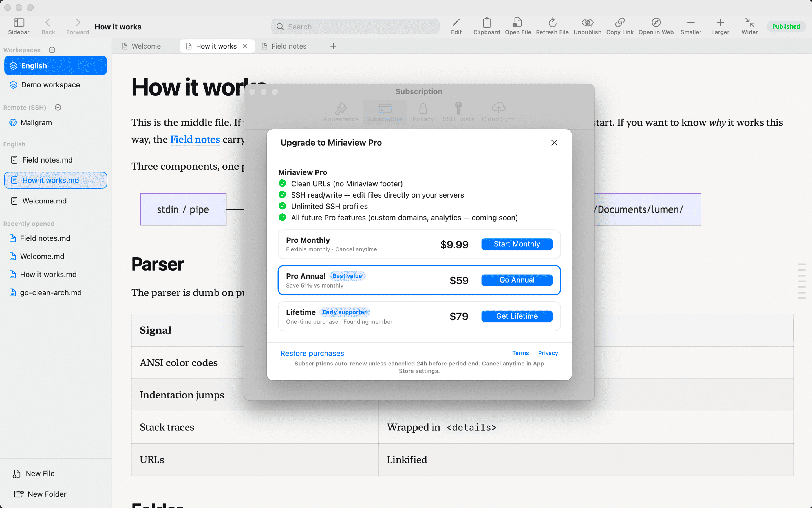Make text Smaller with minus icon
Image resolution: width=812 pixels, height=508 pixels.
tap(691, 23)
